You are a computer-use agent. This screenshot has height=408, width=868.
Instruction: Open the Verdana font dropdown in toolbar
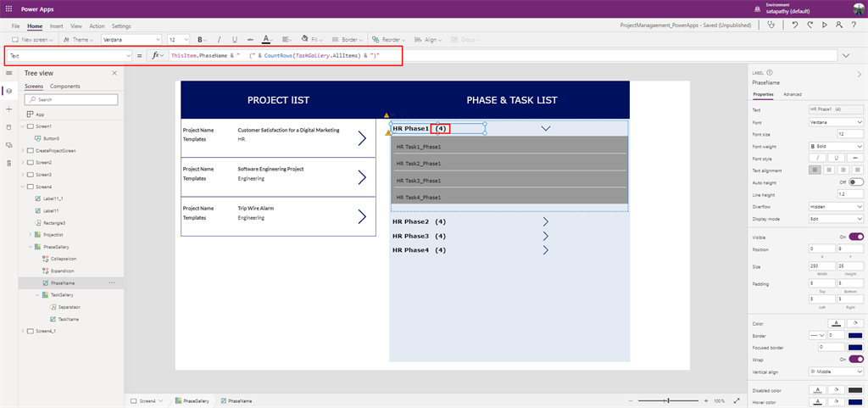point(131,40)
